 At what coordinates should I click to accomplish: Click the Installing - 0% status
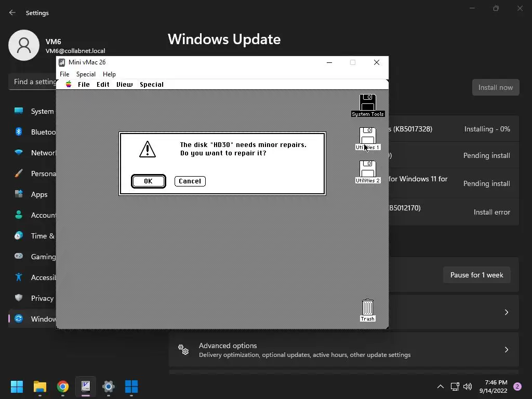487,129
